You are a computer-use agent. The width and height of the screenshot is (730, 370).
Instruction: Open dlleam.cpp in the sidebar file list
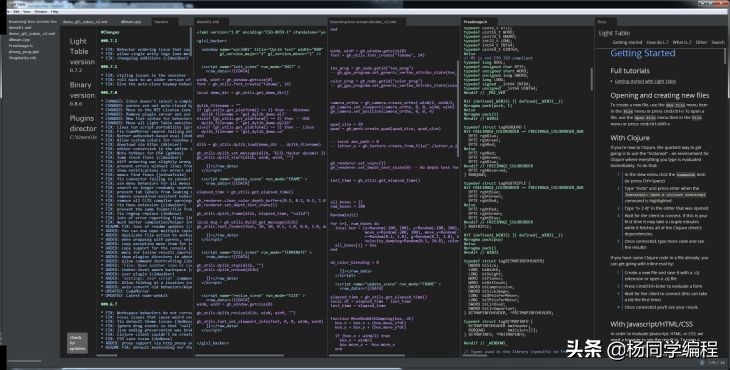pyautogui.click(x=19, y=40)
